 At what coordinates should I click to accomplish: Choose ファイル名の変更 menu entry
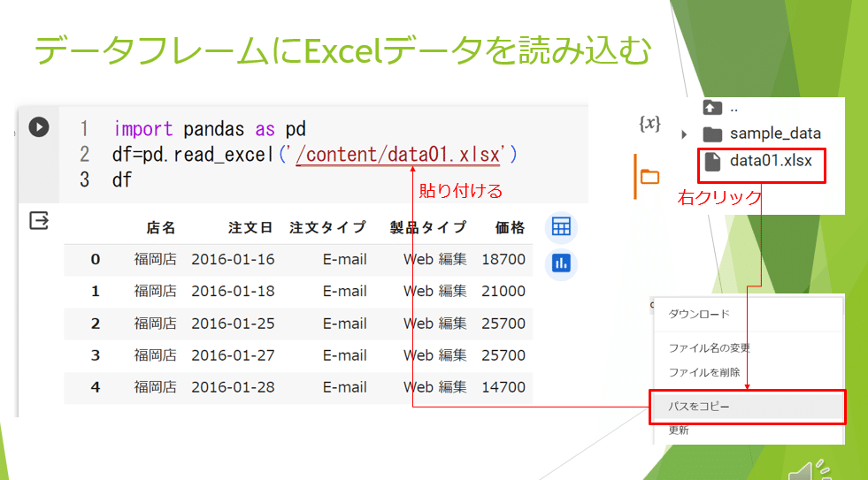pos(709,347)
